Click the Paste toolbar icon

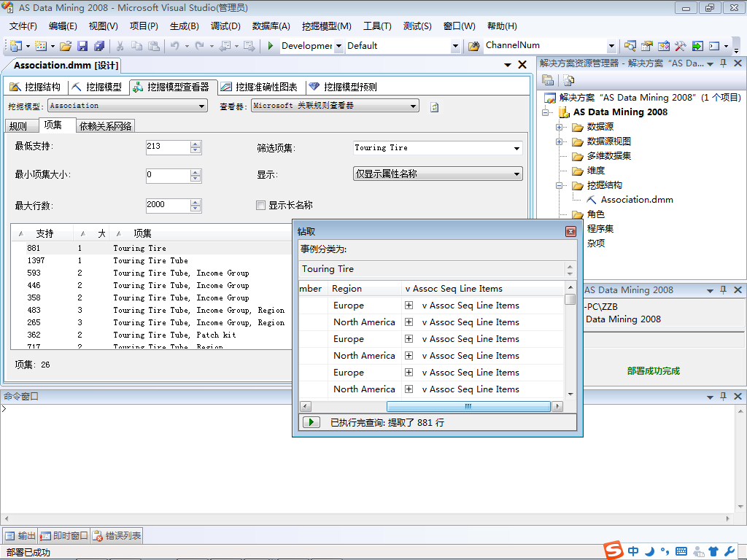(x=153, y=46)
